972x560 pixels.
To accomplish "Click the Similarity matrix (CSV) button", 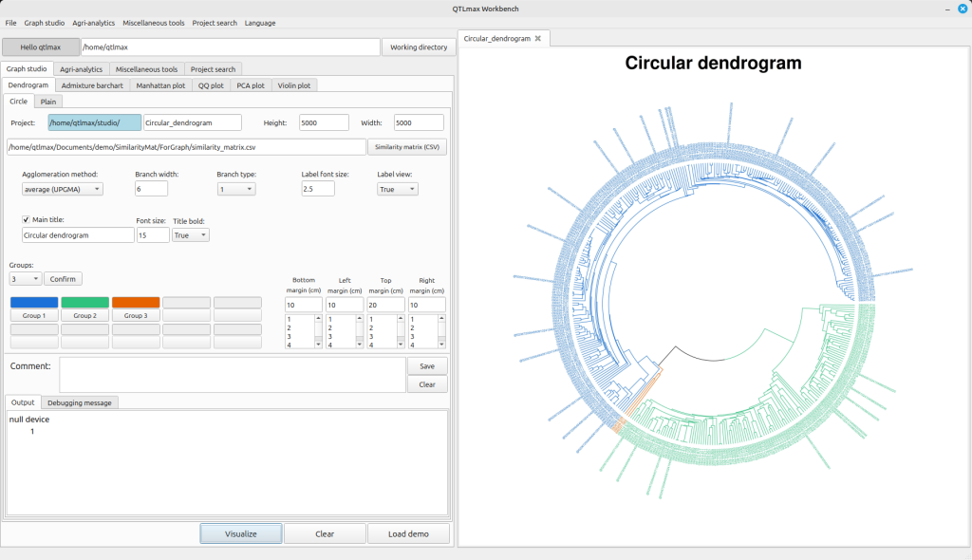I will [407, 147].
